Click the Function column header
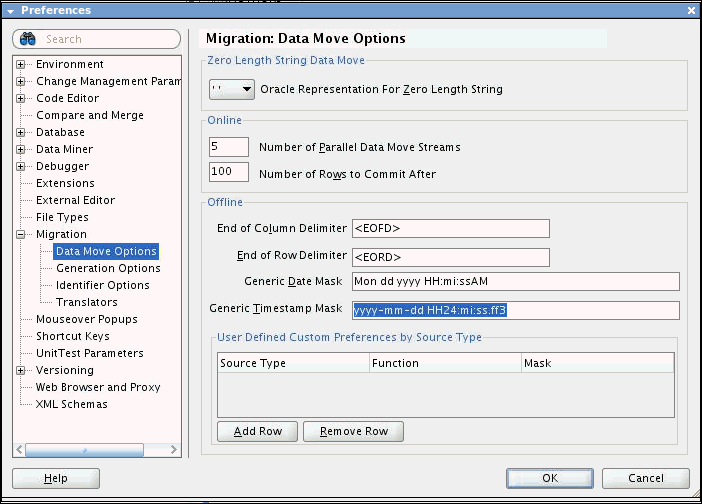Image resolution: width=702 pixels, height=504 pixels. [445, 363]
